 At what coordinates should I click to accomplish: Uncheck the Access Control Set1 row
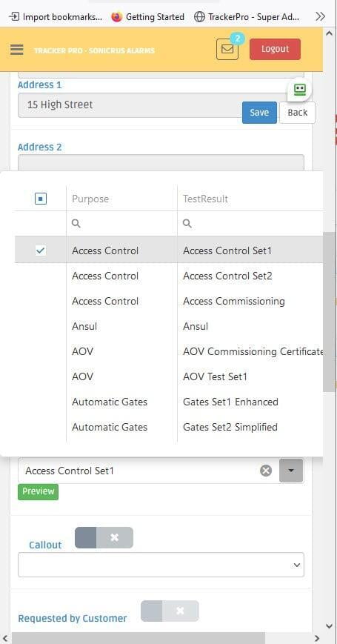coord(41,250)
